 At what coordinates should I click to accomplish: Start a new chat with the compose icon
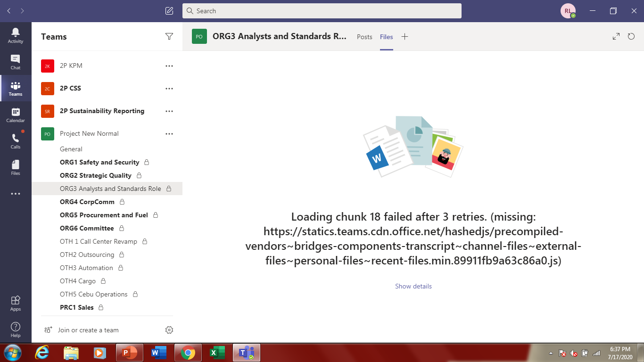click(169, 11)
